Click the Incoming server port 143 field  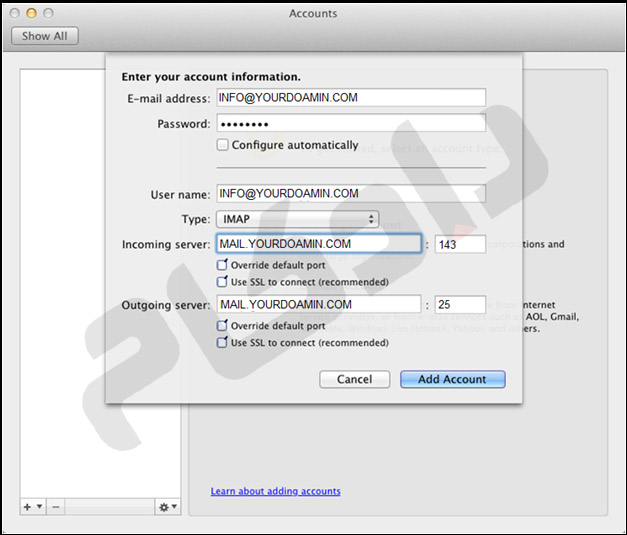click(x=460, y=244)
